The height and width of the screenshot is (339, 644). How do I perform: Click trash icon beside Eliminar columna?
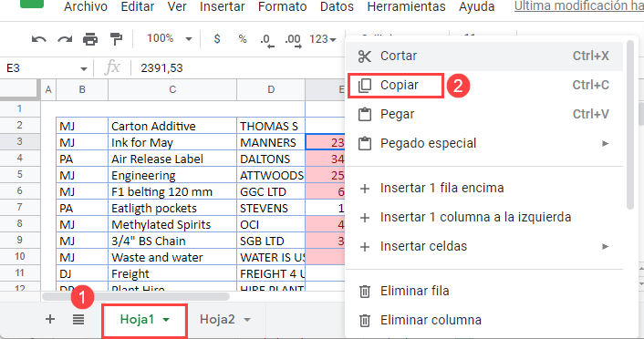(x=365, y=321)
